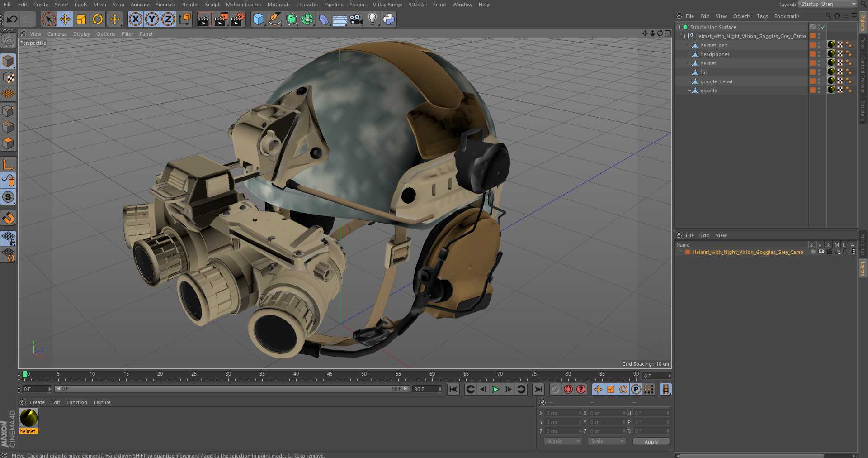Add a light object bulb icon
This screenshot has width=868, height=458.
373,19
